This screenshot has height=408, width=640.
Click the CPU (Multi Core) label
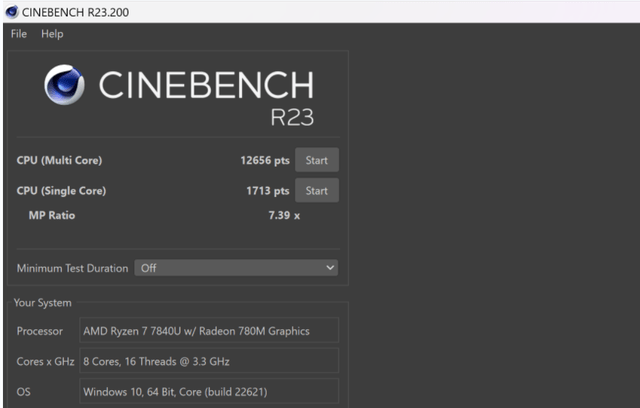tap(59, 160)
